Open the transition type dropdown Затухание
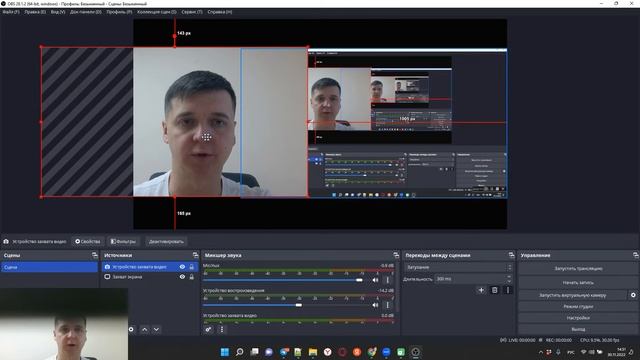 (458, 267)
